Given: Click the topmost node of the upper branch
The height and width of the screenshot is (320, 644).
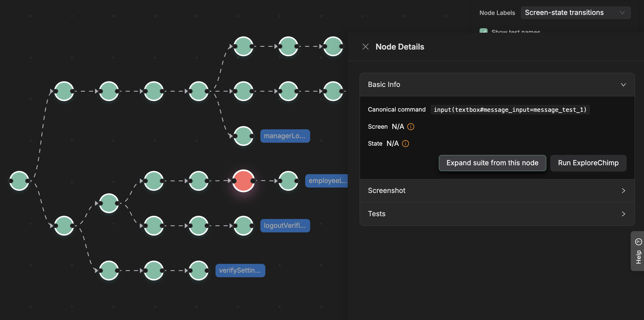Looking at the screenshot, I should point(243,46).
